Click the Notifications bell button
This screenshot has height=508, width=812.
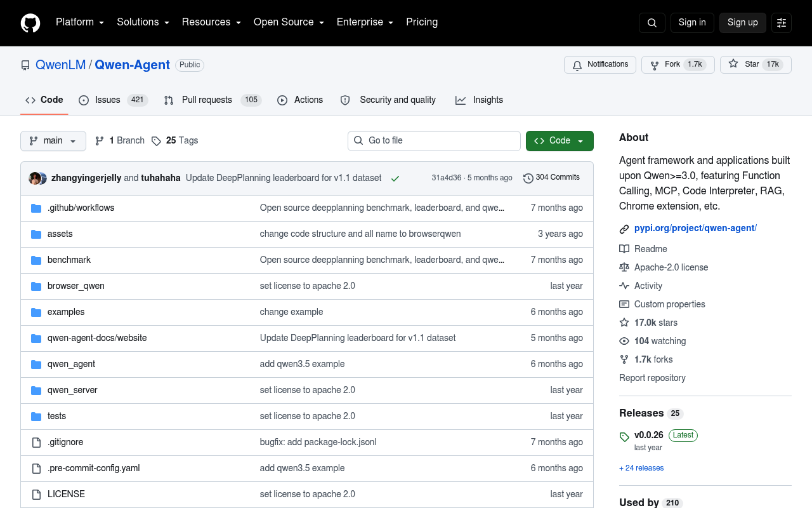click(x=600, y=65)
